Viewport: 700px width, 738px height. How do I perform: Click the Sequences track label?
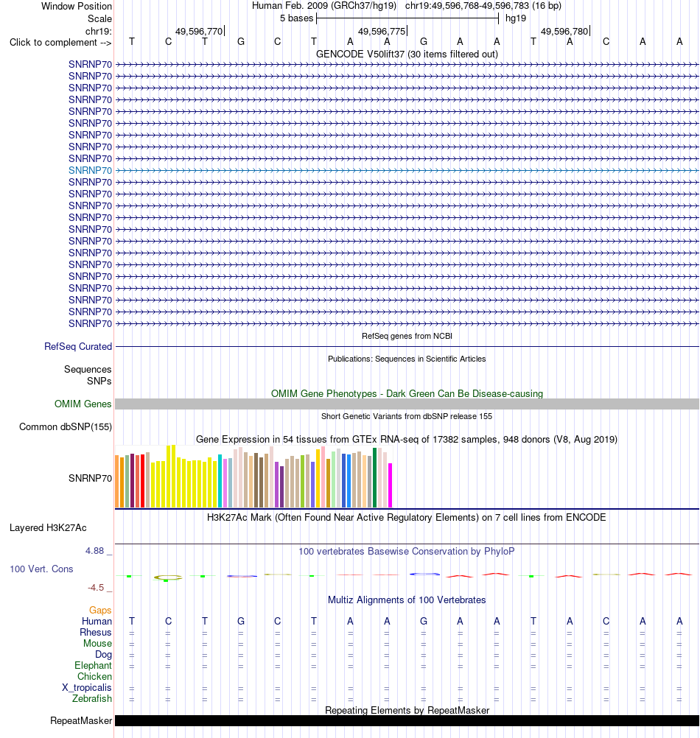click(x=88, y=370)
